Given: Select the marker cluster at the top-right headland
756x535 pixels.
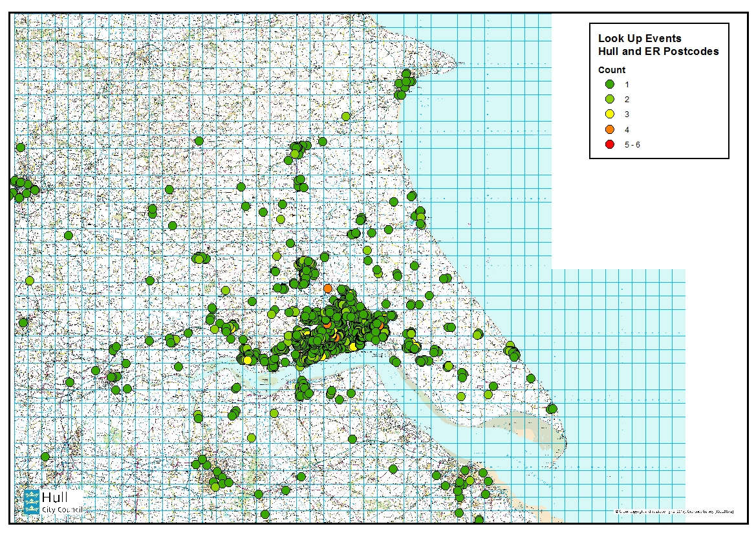Looking at the screenshot, I should click(405, 83).
